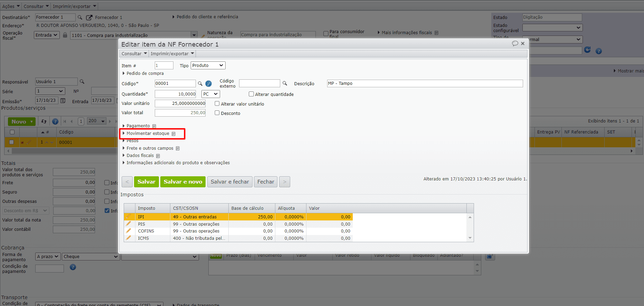Open the Tipo dropdown showing Produto
Screen dimensions: 644x306
pos(208,66)
